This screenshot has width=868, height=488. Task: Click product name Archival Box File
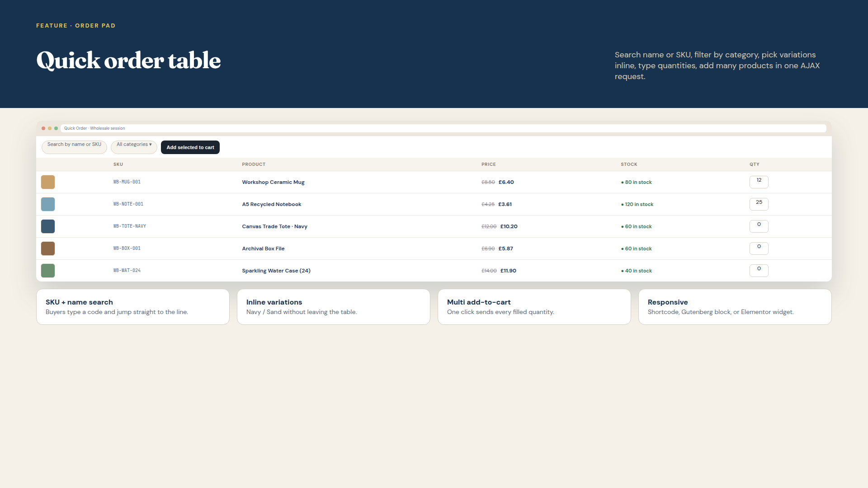coord(263,249)
